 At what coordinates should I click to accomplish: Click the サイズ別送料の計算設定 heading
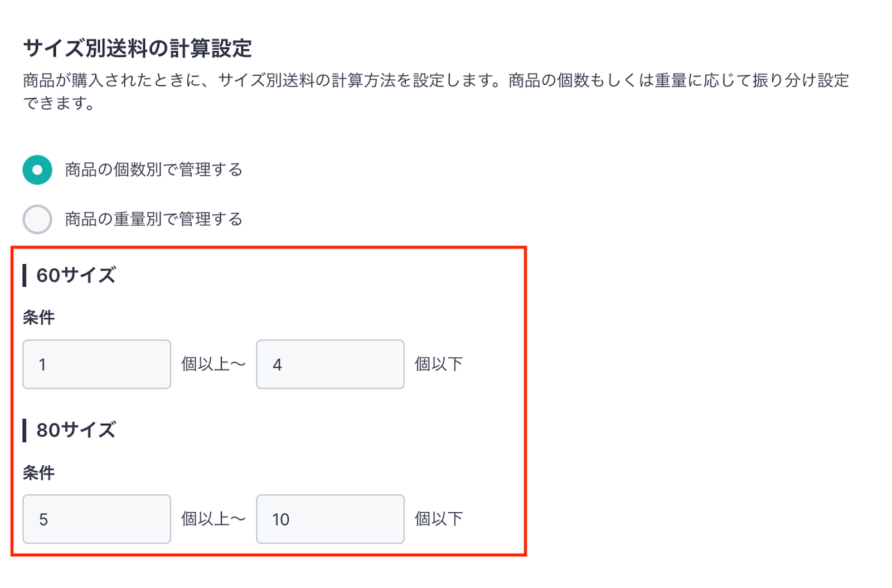pyautogui.click(x=138, y=48)
